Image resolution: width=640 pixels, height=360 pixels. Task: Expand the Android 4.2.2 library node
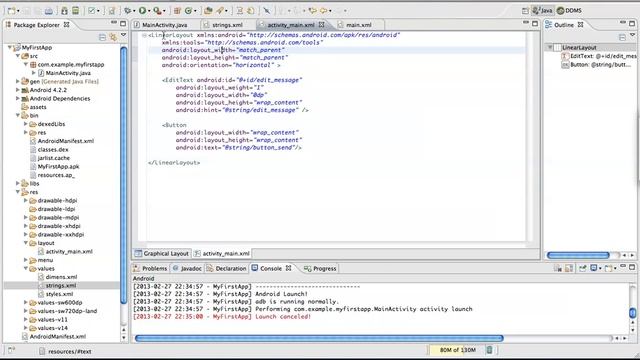tap(18, 90)
